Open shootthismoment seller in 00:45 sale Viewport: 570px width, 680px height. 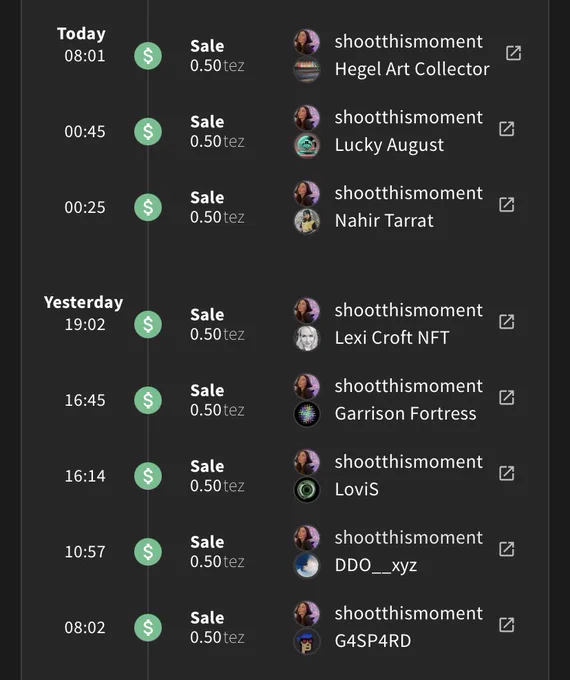408,118
